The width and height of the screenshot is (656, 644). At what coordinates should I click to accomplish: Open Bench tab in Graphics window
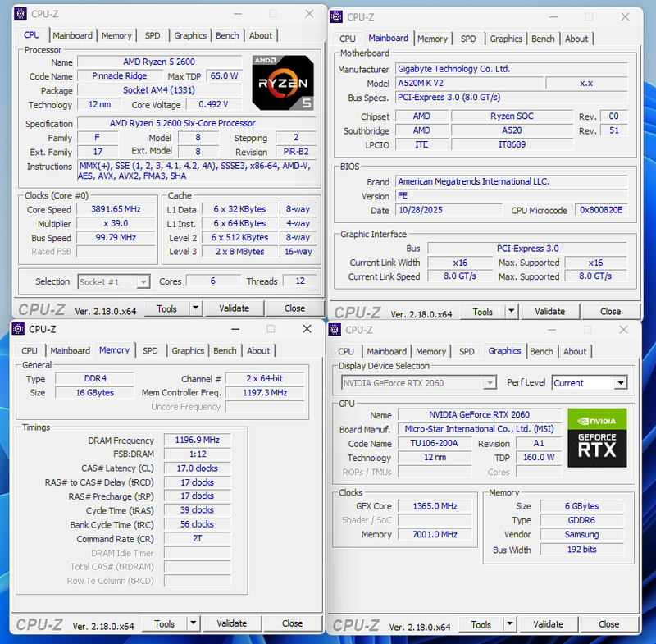pos(541,351)
